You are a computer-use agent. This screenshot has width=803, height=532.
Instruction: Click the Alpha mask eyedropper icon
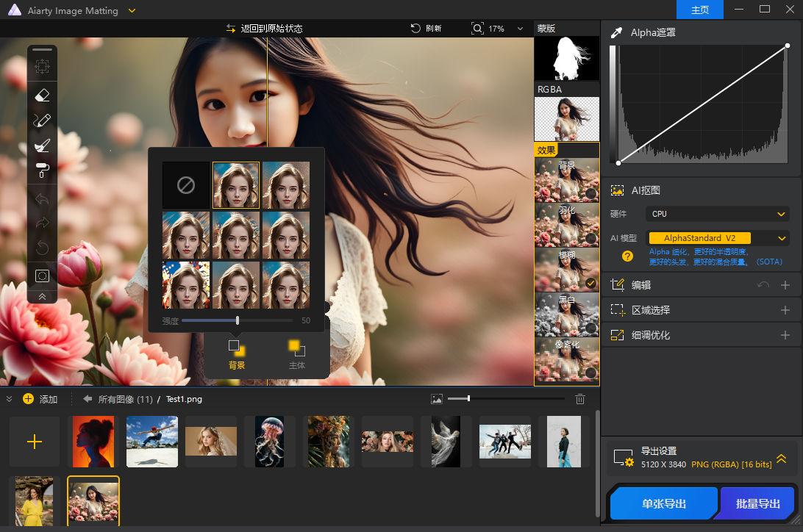point(616,32)
